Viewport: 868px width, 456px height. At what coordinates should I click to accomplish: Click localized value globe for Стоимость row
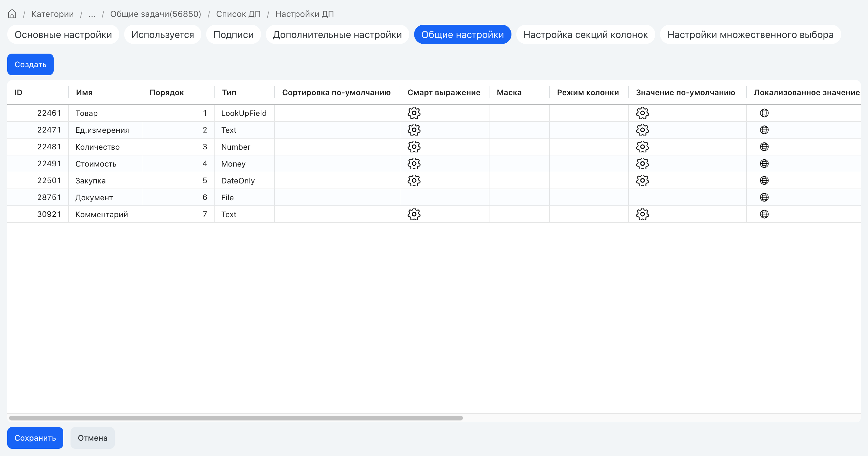pos(764,163)
